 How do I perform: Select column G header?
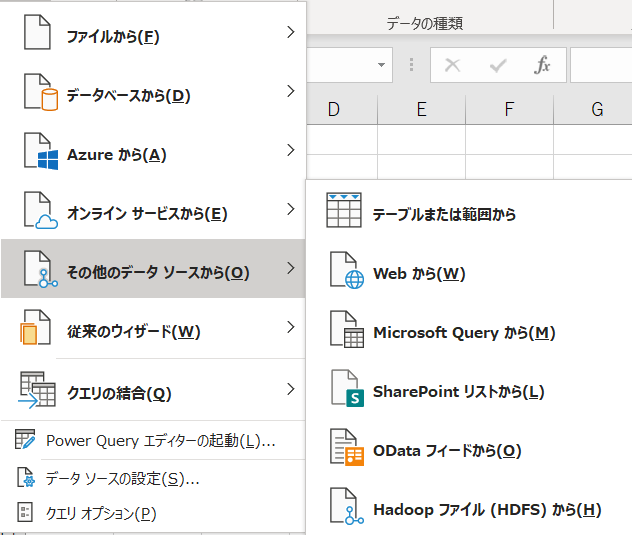click(x=593, y=110)
